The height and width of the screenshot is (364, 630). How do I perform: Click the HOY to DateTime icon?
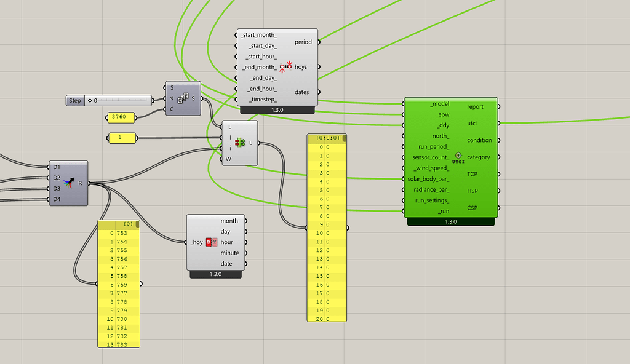[x=212, y=242]
